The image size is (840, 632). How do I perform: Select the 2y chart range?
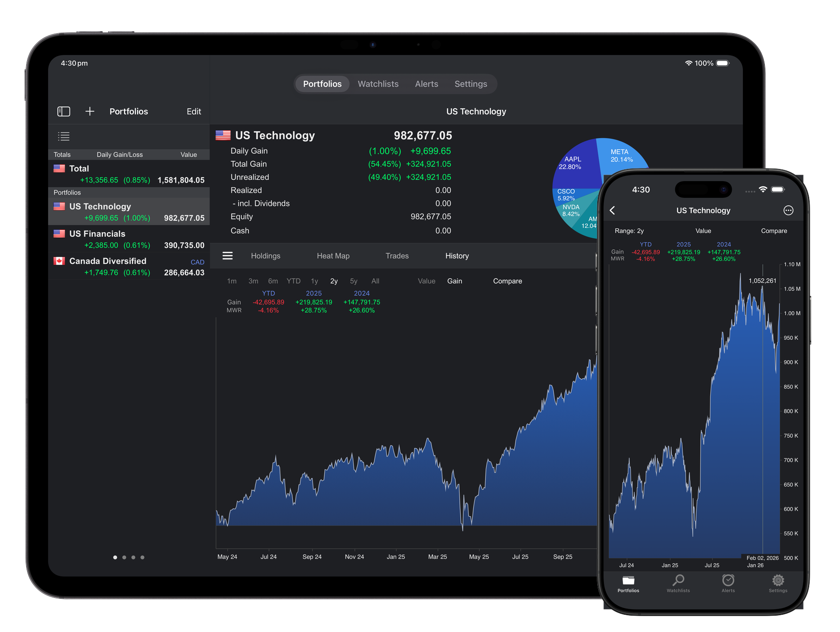coord(334,281)
